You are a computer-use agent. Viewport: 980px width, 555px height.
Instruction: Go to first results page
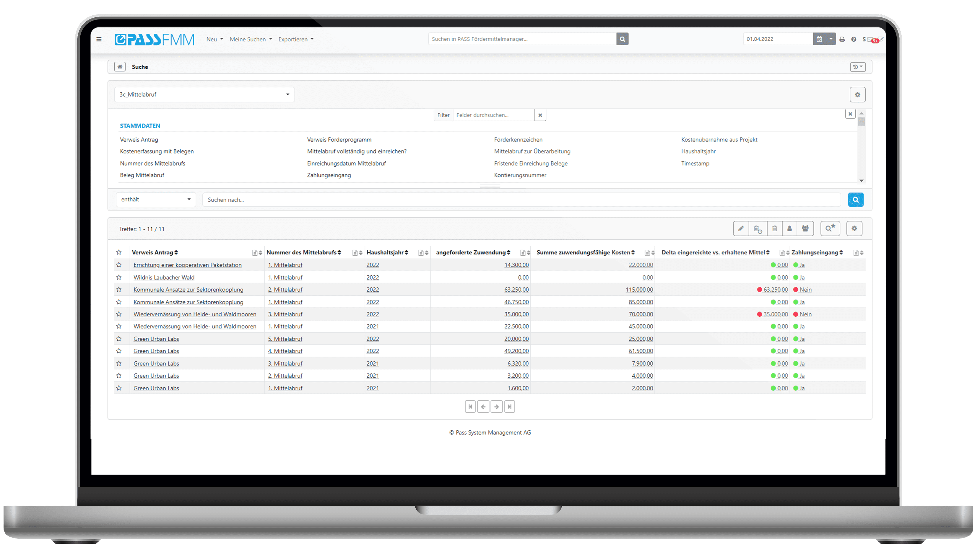470,407
